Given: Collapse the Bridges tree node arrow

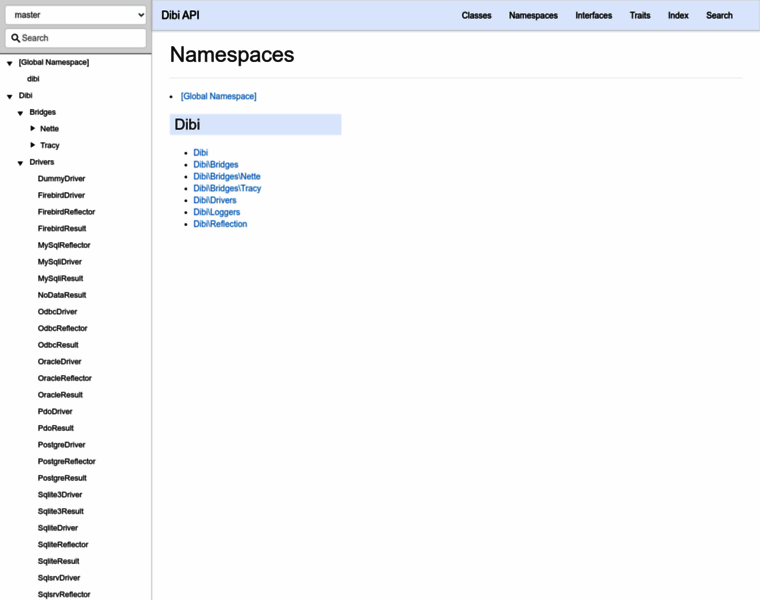Looking at the screenshot, I should [20, 113].
